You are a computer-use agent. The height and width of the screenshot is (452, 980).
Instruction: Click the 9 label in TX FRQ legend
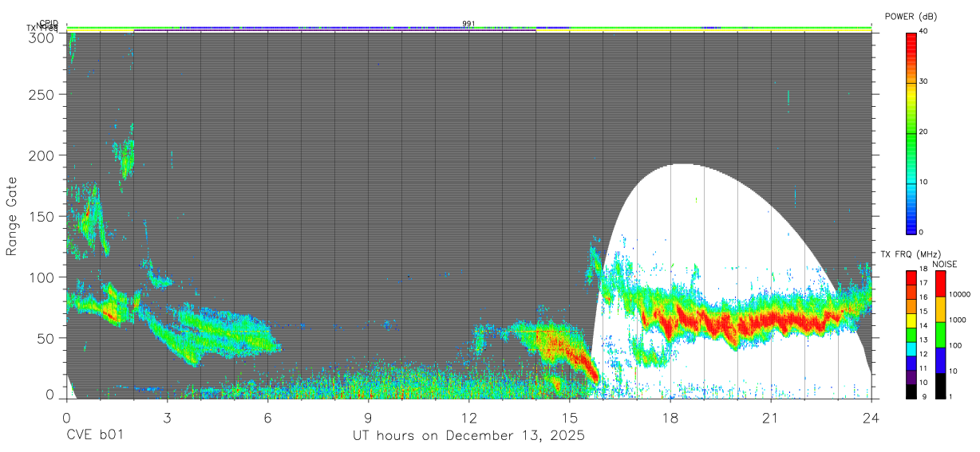[923, 397]
